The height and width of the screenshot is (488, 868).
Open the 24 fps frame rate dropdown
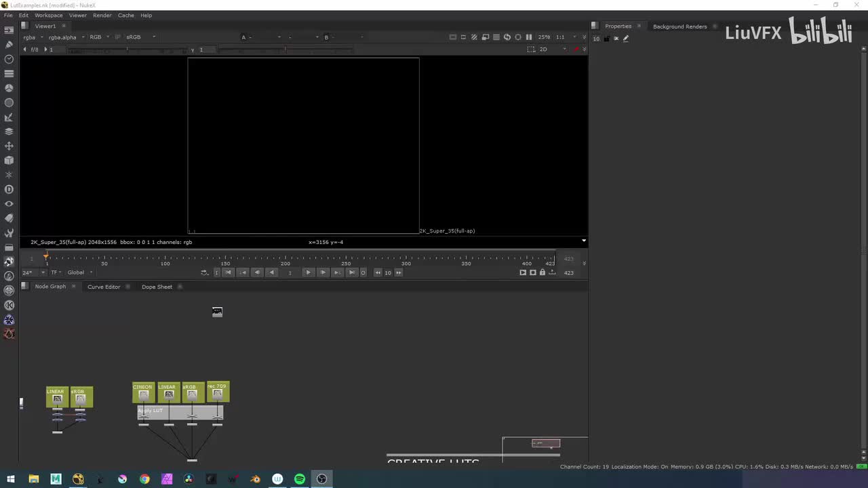[34, 272]
